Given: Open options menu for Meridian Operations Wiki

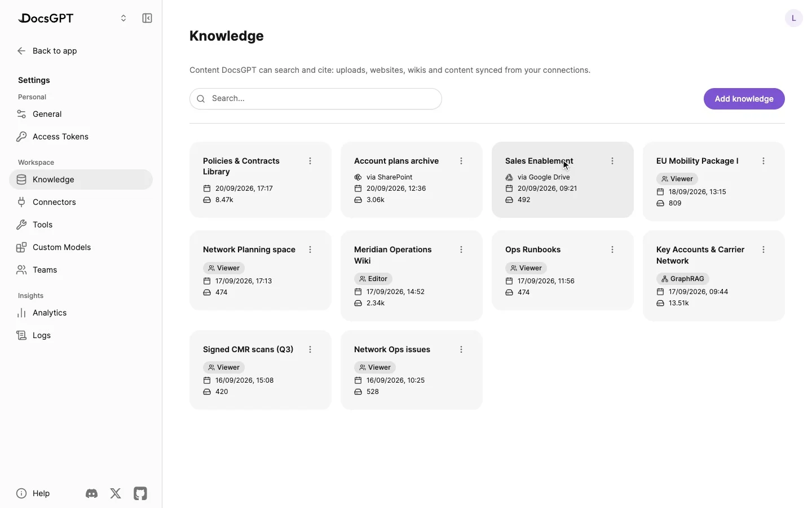Looking at the screenshot, I should click(461, 249).
